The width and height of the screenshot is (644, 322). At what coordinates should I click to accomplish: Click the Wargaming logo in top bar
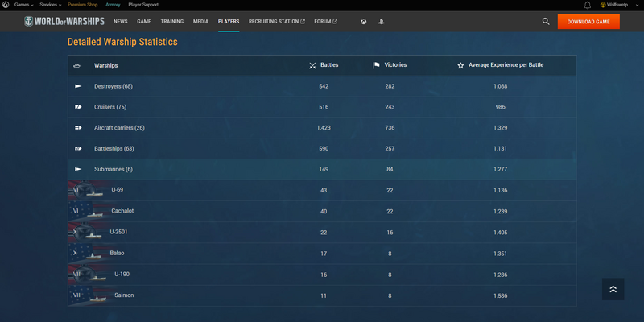(x=6, y=5)
